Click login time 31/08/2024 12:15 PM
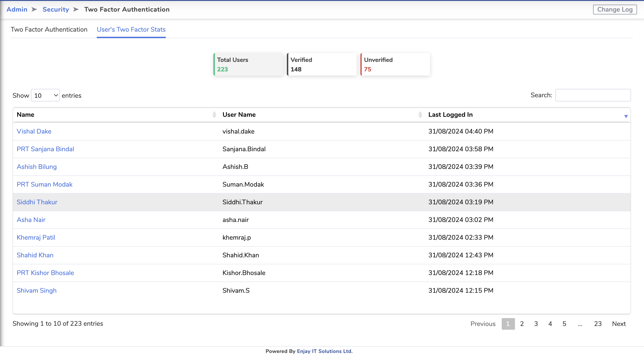 461,290
